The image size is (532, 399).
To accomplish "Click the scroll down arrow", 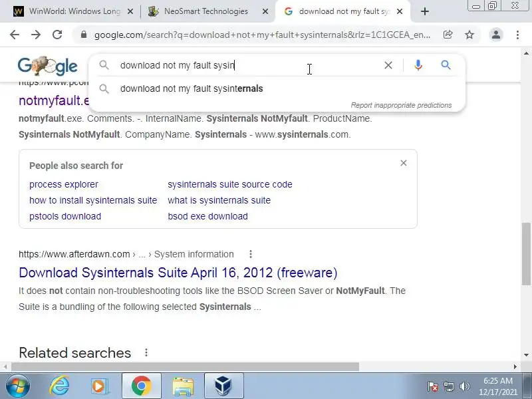I will [526, 355].
